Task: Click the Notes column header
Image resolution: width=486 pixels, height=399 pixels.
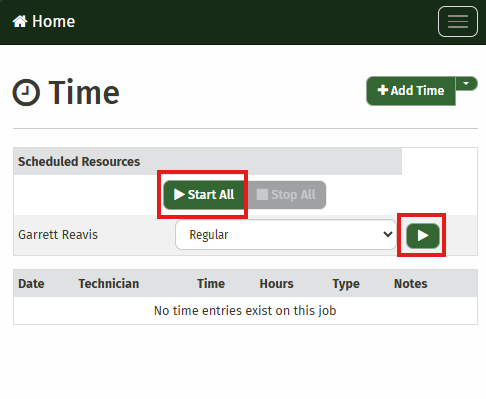Action: 411,284
